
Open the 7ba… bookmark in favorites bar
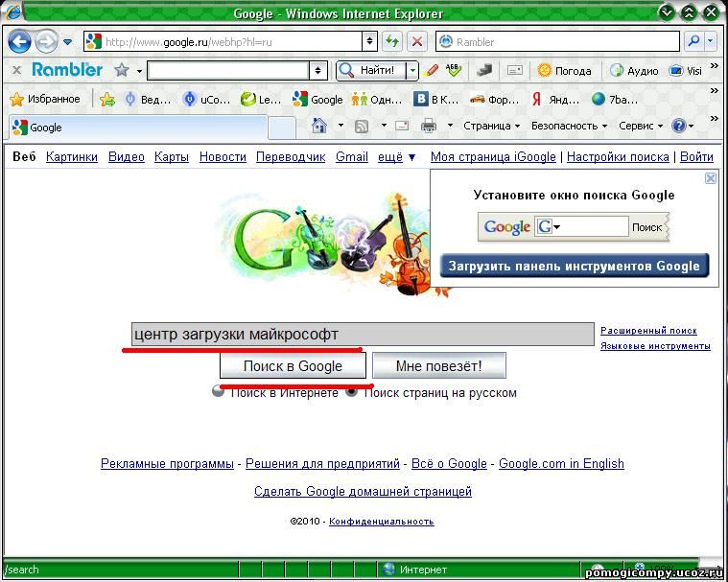(615, 100)
